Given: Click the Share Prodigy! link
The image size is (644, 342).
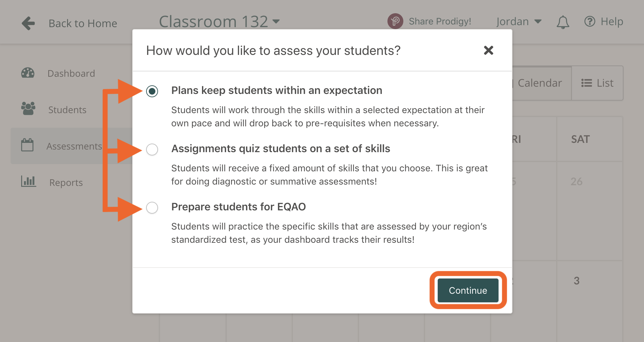Looking at the screenshot, I should (x=440, y=21).
